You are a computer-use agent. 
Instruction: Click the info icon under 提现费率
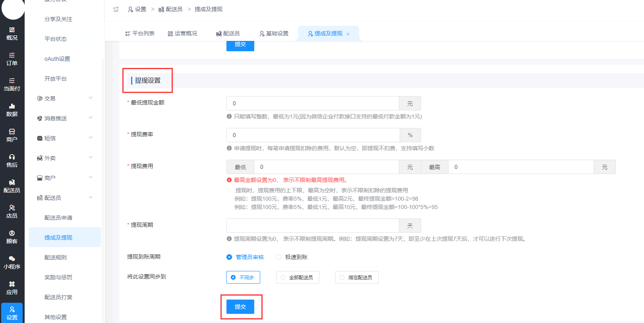tap(229, 148)
